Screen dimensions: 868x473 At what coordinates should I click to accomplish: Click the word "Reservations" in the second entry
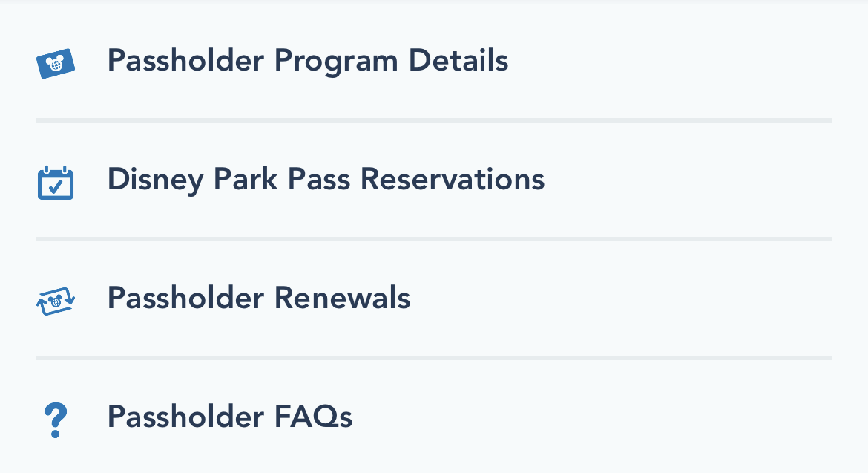pyautogui.click(x=453, y=180)
